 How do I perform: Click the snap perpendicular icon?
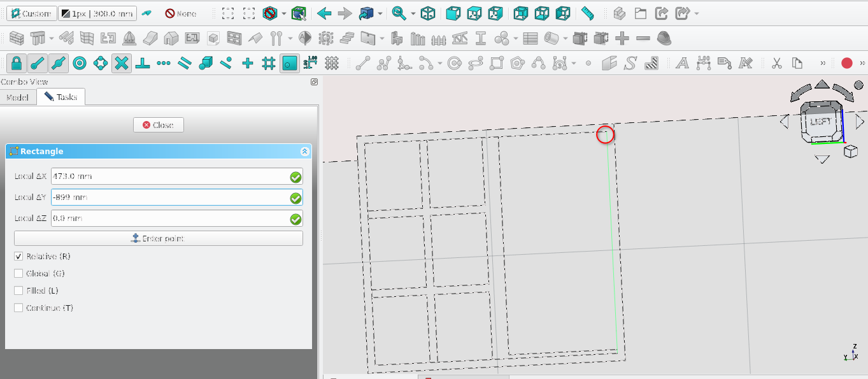(143, 63)
